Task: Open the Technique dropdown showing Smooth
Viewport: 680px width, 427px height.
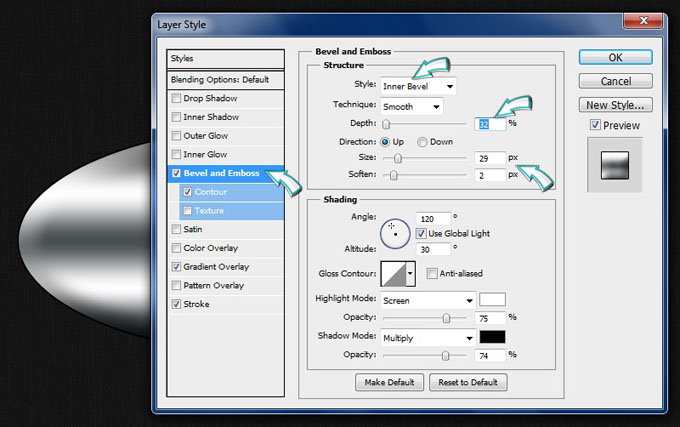Action: tap(412, 107)
